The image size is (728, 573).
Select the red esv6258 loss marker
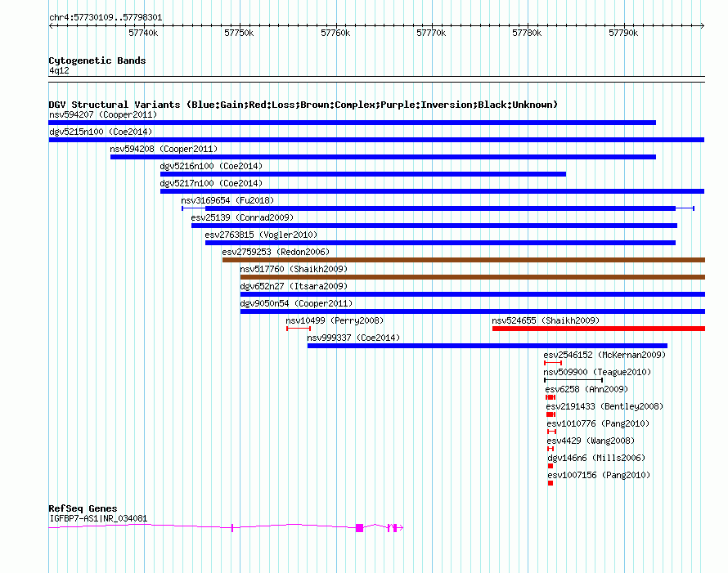pyautogui.click(x=550, y=397)
